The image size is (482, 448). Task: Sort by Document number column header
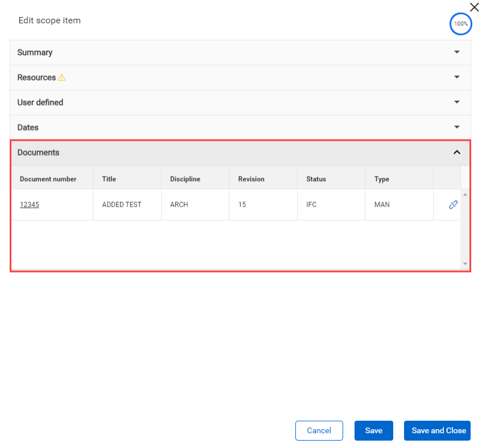tap(48, 179)
